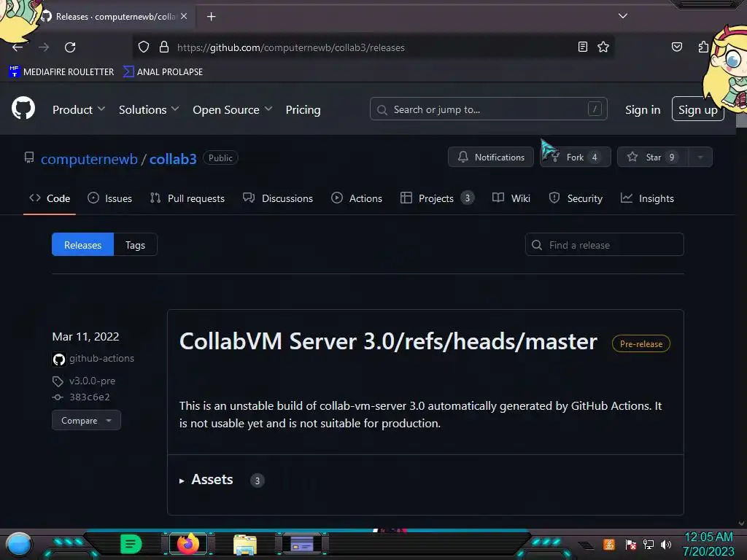Open the green notes app in taskbar
Viewport: 747px width, 560px height.
pos(131,544)
